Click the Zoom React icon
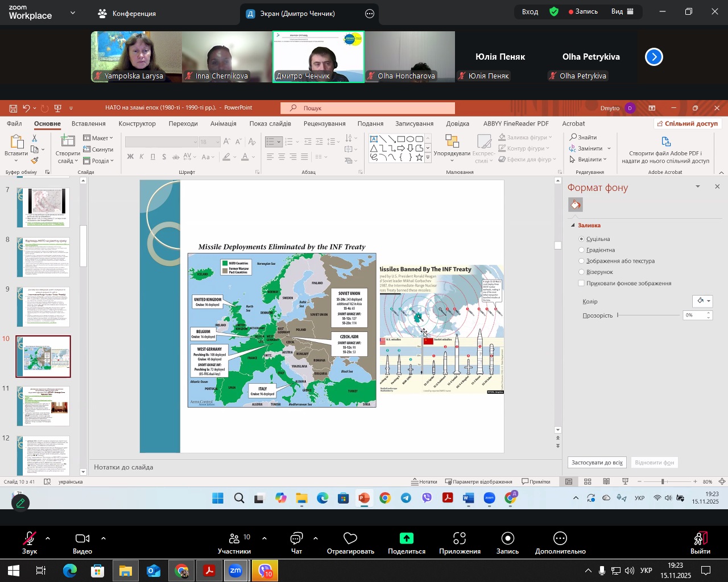The image size is (728, 582). coord(350,539)
